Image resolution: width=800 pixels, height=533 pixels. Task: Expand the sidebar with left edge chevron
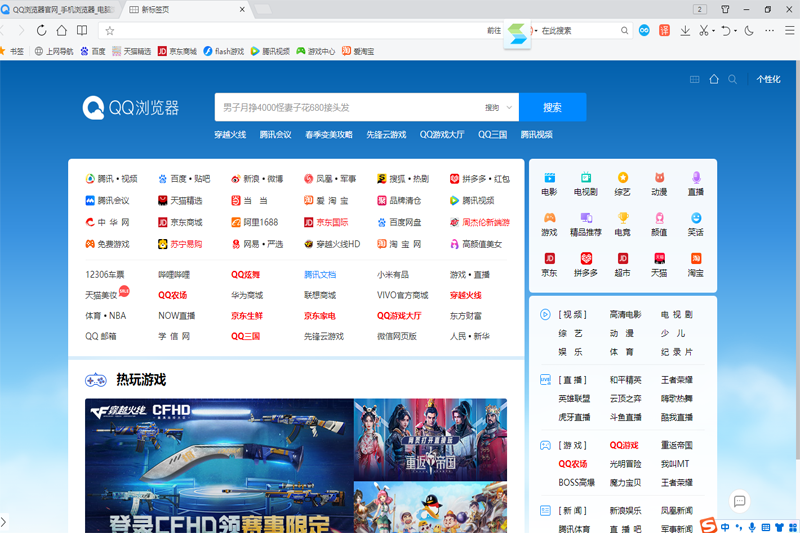point(3,522)
